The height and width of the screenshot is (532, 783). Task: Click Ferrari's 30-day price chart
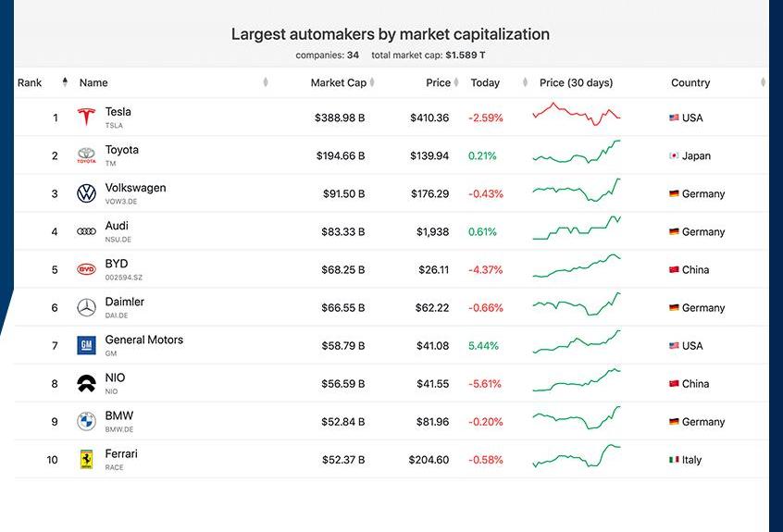click(x=577, y=456)
